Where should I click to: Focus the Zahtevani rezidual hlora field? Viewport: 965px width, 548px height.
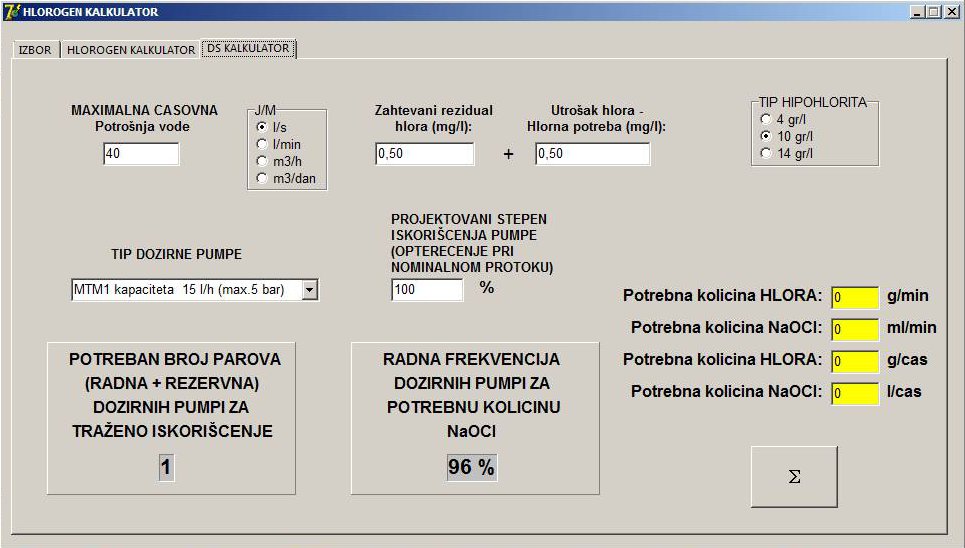point(425,154)
